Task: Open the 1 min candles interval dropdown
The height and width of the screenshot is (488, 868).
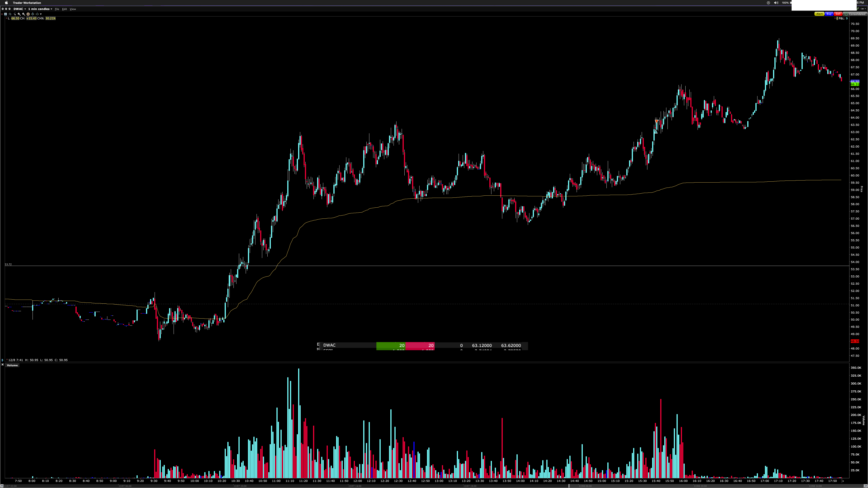Action: (40, 9)
